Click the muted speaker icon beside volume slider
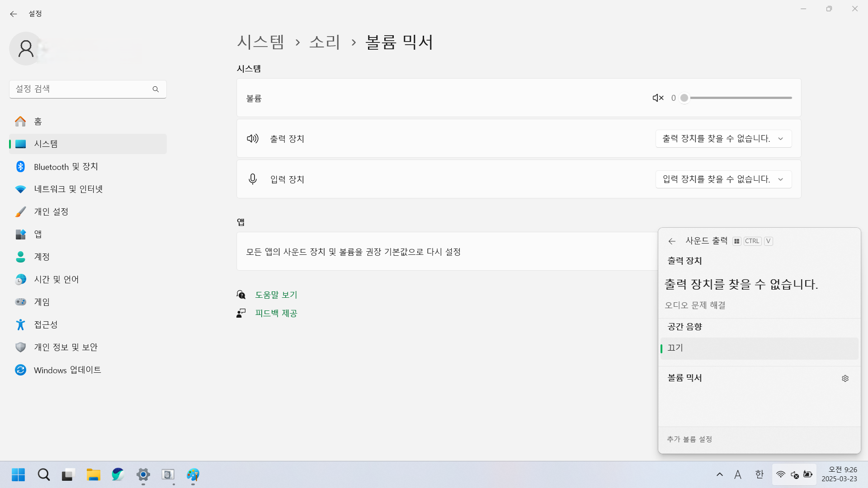 coord(658,98)
